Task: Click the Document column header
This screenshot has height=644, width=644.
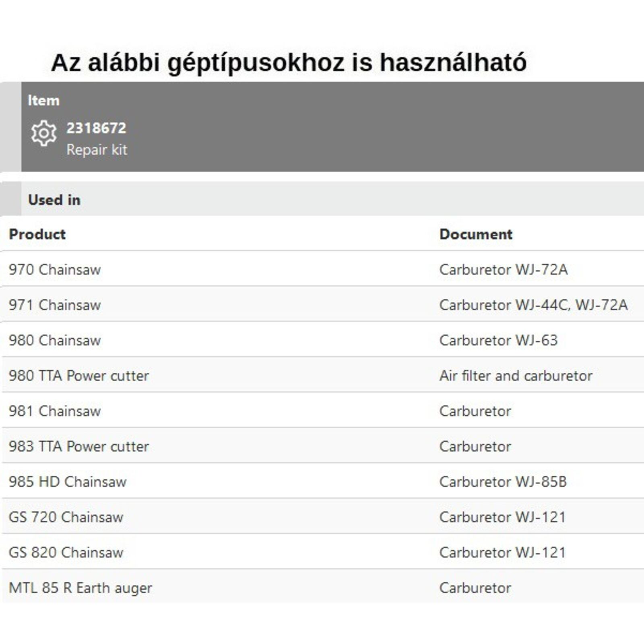Action: [x=476, y=234]
